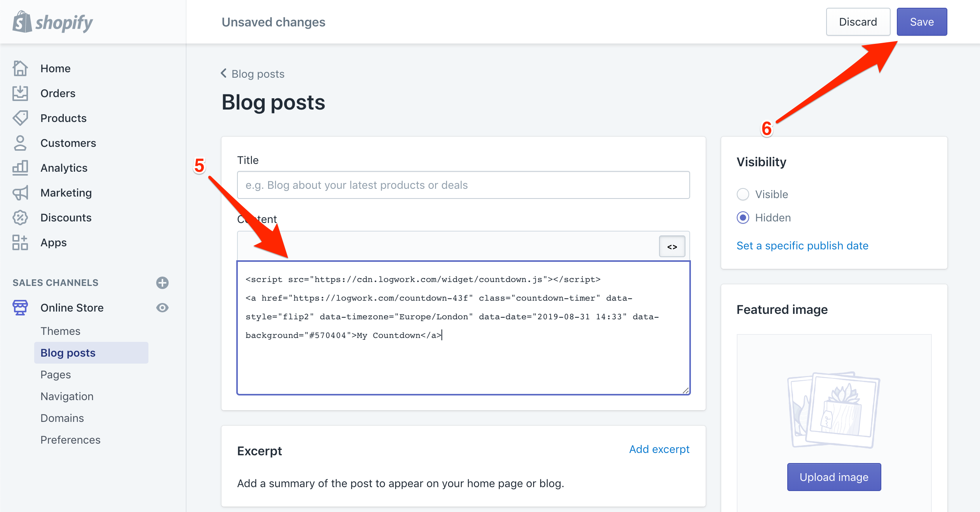Click the Title input field
980x512 pixels.
(464, 186)
